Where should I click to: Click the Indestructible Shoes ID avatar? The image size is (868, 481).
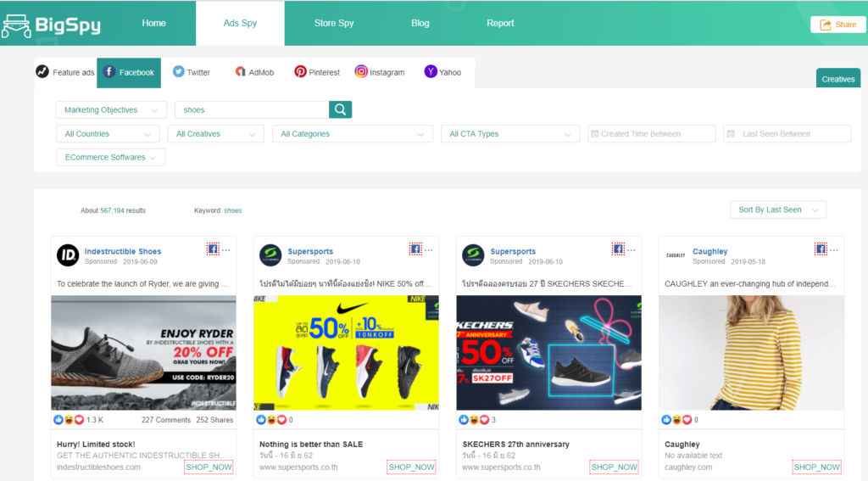68,255
